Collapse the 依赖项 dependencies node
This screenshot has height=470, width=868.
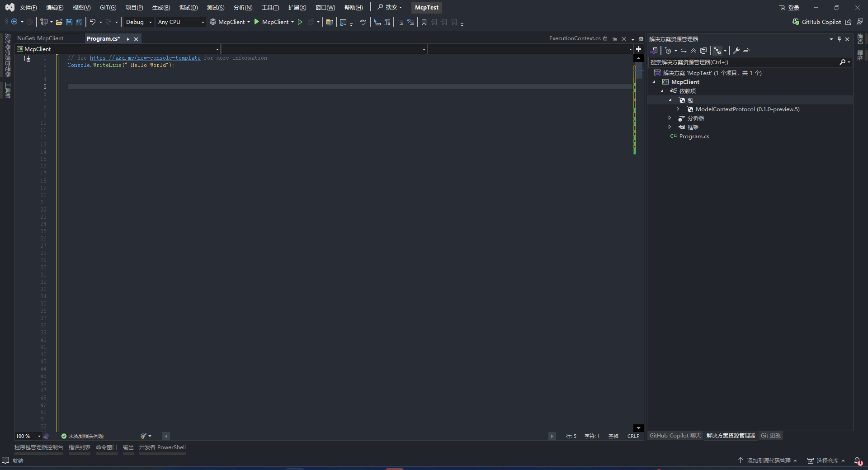(x=662, y=91)
